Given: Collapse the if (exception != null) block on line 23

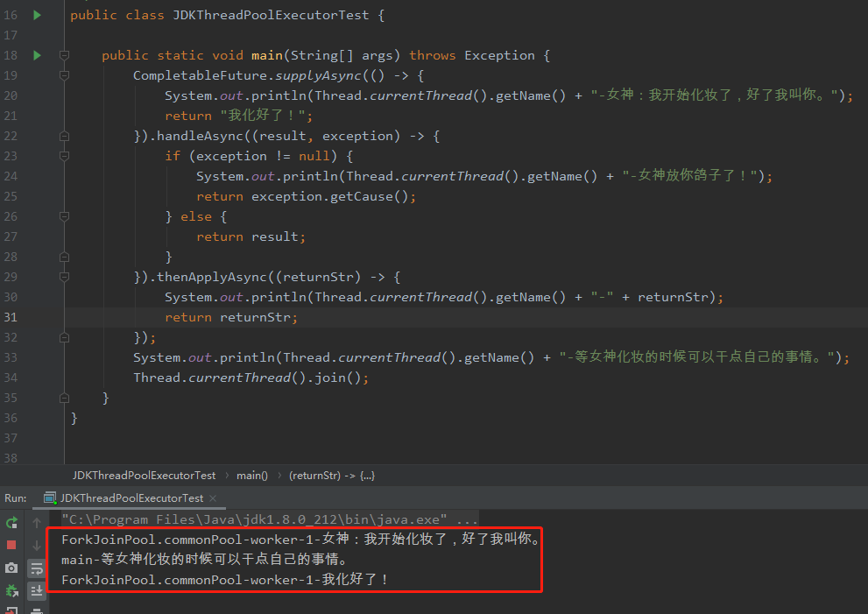Looking at the screenshot, I should click(x=64, y=156).
